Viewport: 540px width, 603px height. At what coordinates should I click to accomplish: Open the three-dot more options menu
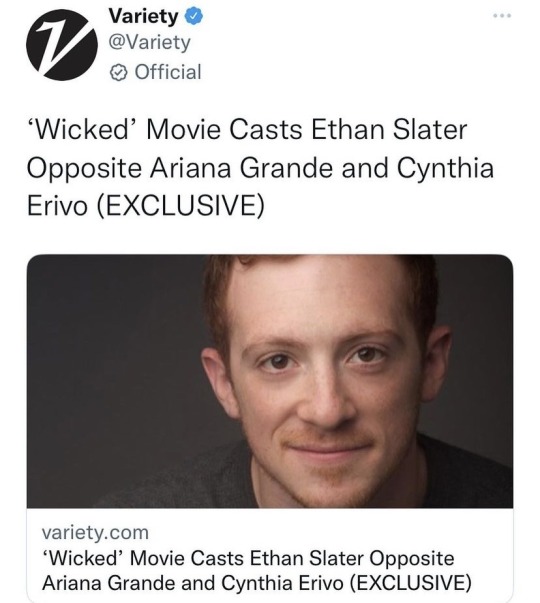(x=502, y=16)
